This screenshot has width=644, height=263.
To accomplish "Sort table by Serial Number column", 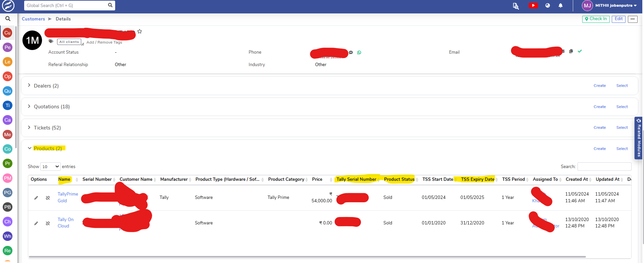I will pos(97,179).
